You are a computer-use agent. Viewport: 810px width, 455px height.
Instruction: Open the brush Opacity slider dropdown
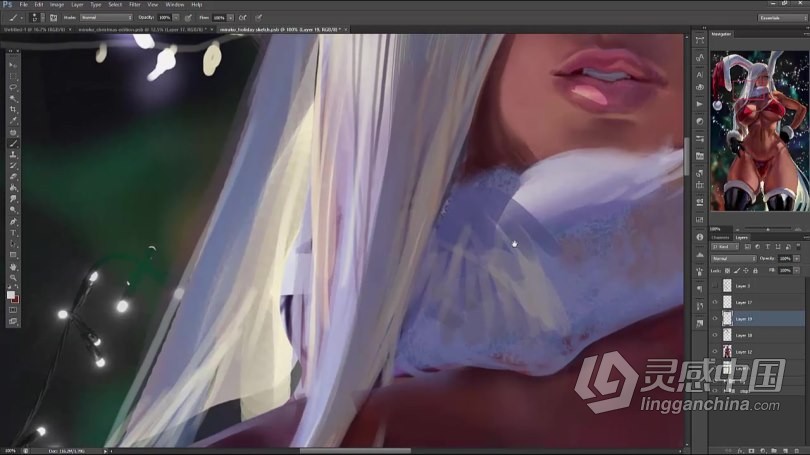point(176,18)
